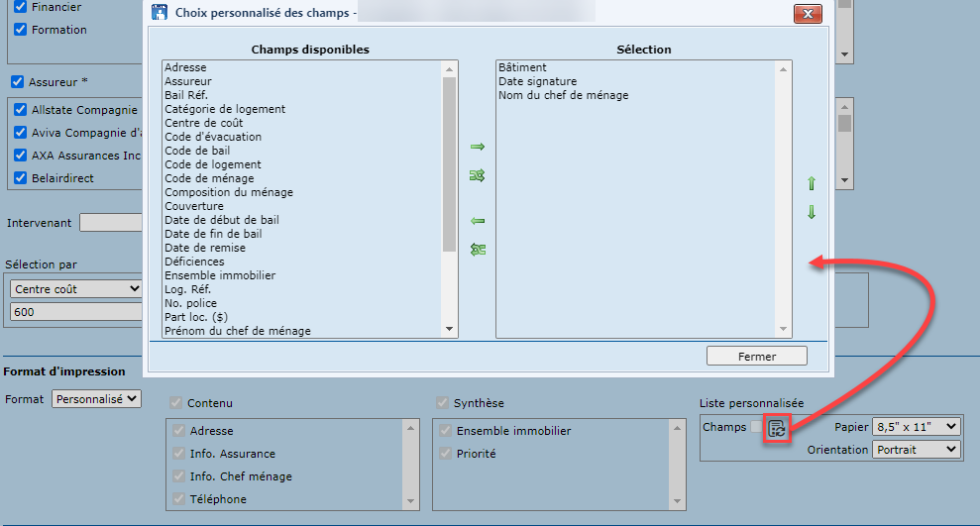
Task: Uncheck AXA Assurances Inc checkbox
Action: pos(20,156)
